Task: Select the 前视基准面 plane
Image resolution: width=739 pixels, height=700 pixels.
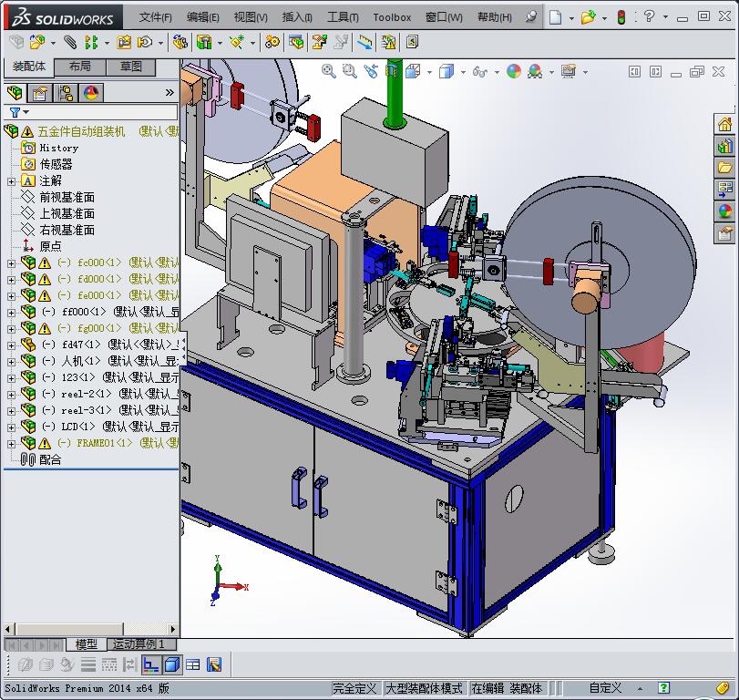Action: [67, 198]
